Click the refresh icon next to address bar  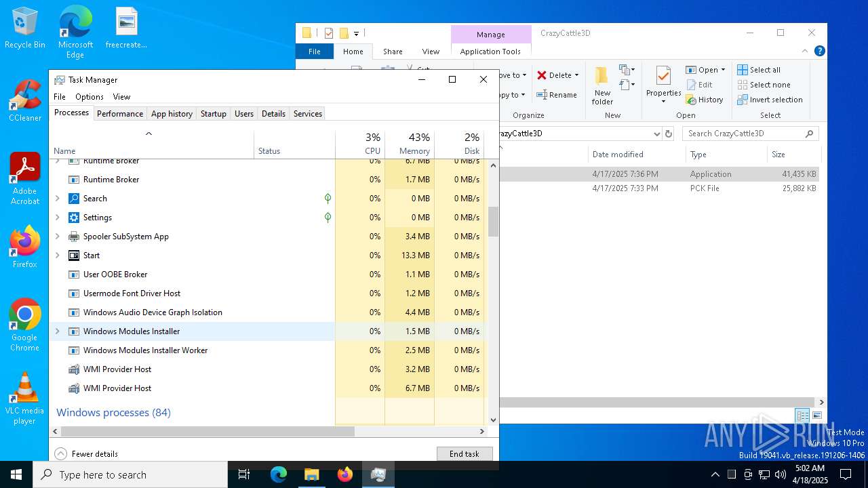tap(669, 134)
